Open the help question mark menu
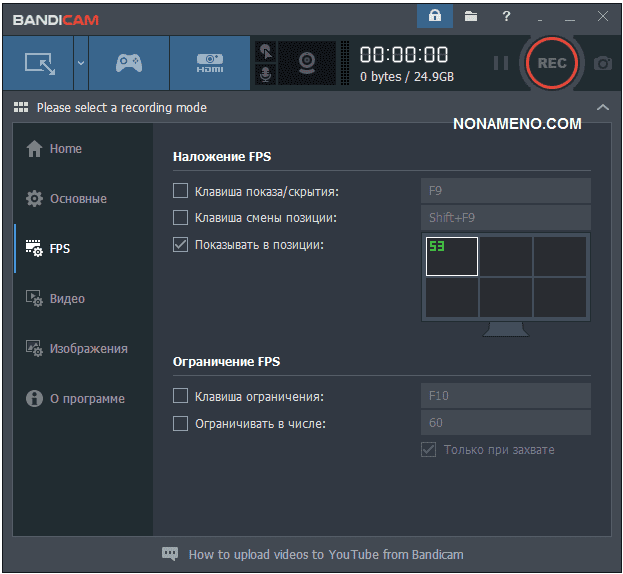Viewport: 623px width, 574px height. [x=507, y=16]
